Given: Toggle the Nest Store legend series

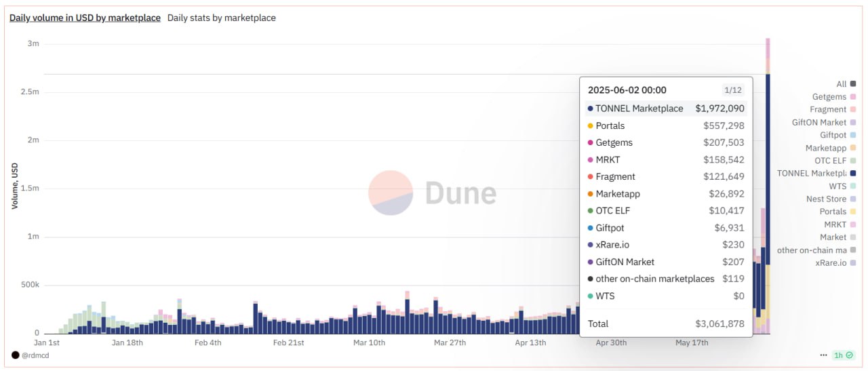Looking at the screenshot, I should click(x=831, y=199).
